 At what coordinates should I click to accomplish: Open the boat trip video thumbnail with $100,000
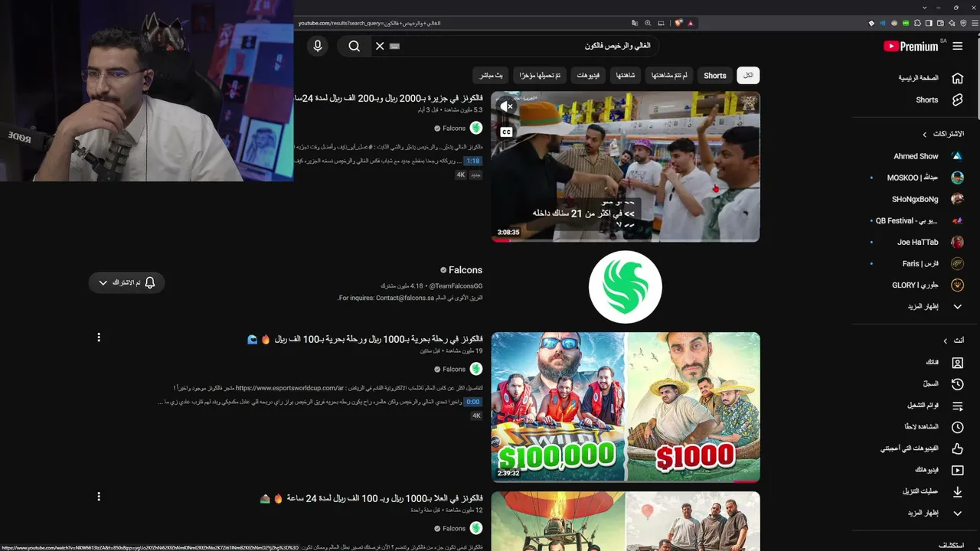pos(626,407)
